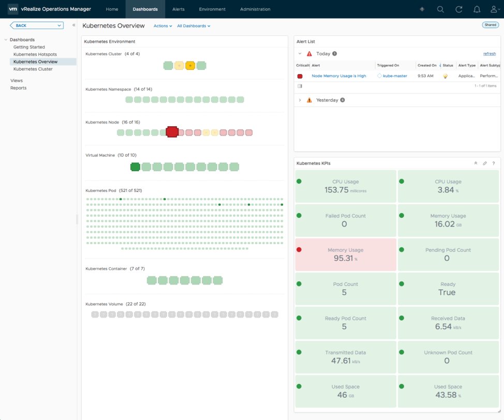This screenshot has height=420, width=504.
Task: Open the notifications bell icon
Action: (477, 9)
